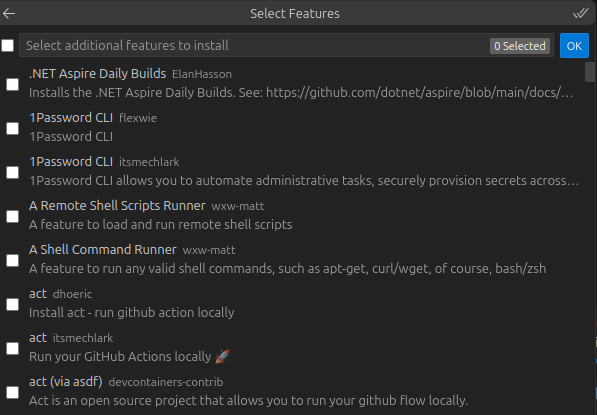This screenshot has width=597, height=415.
Task: Click the 'Select Features' dialog title
Action: [295, 14]
